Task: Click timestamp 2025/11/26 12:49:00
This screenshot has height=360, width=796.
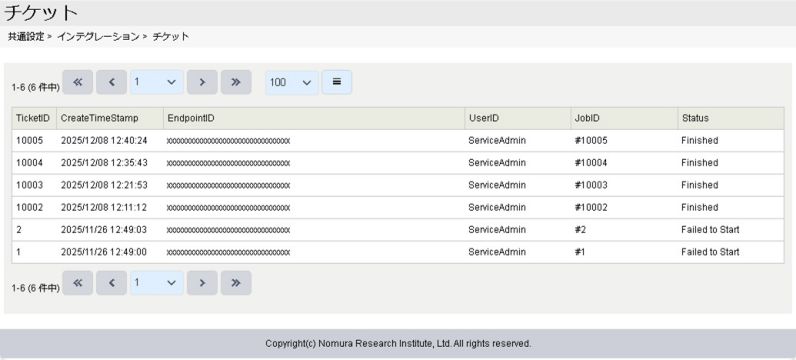Action: point(104,252)
